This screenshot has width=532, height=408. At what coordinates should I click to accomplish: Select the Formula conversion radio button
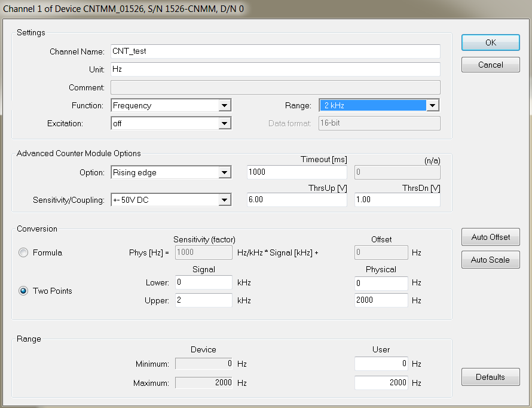click(x=24, y=253)
